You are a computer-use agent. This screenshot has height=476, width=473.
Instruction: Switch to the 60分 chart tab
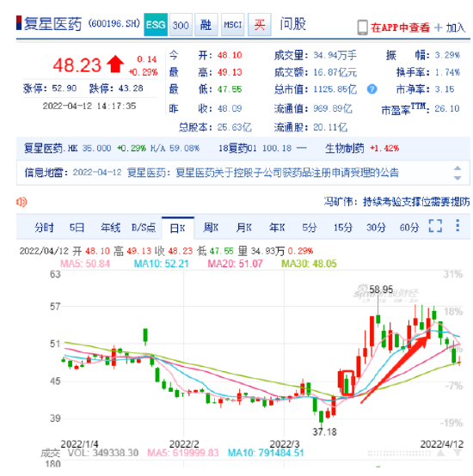coord(409,228)
